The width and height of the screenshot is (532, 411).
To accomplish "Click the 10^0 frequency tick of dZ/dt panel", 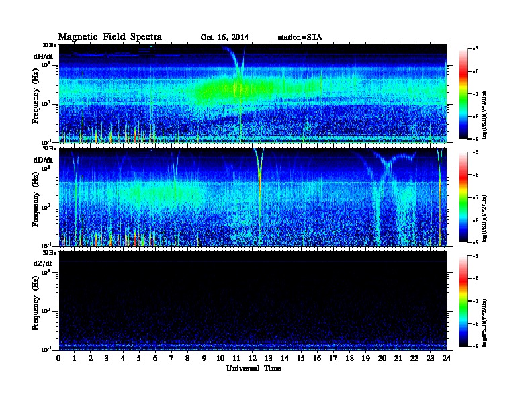I will 46,311.
